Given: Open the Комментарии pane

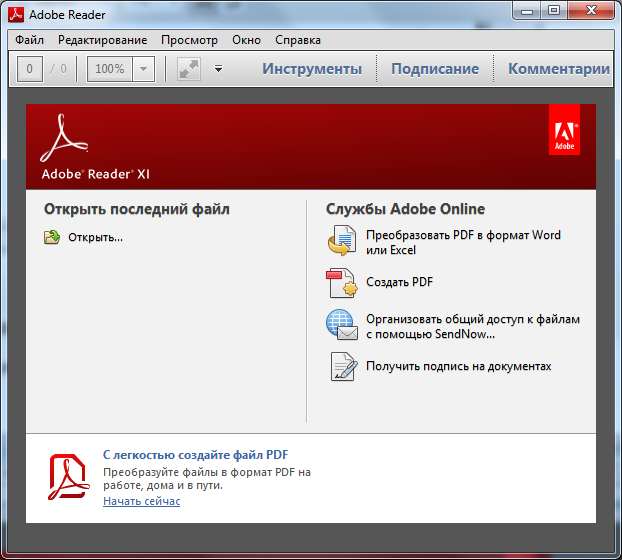Looking at the screenshot, I should [x=559, y=69].
